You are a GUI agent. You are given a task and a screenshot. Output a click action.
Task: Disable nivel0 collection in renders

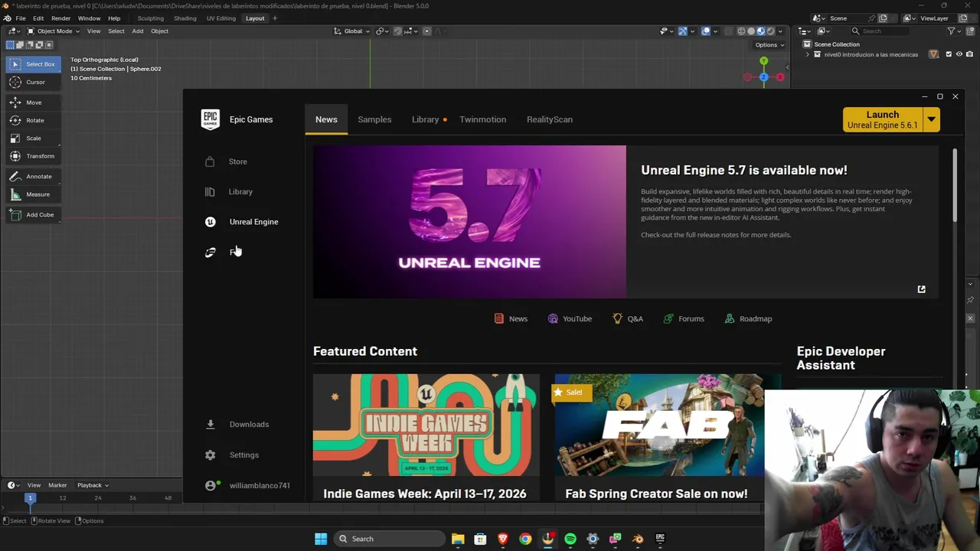click(969, 54)
